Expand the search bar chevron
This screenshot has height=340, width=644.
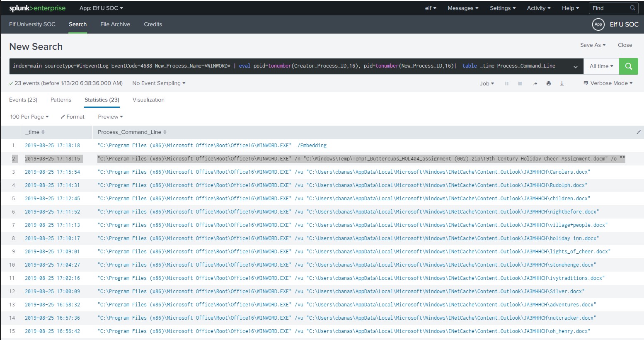tap(575, 67)
